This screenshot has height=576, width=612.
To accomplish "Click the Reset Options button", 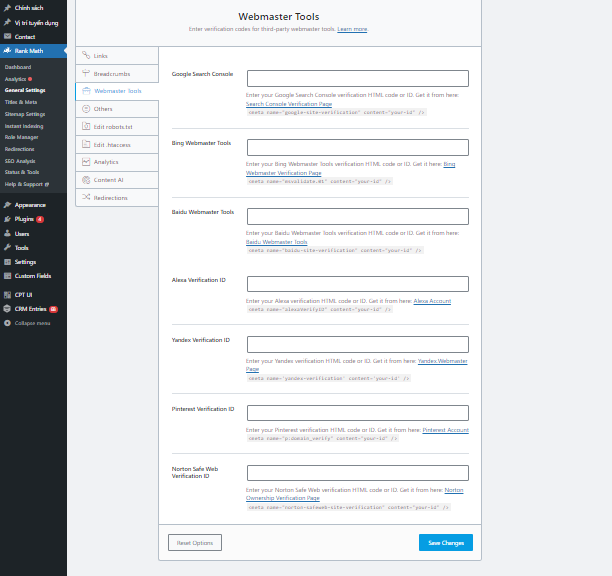I will (195, 542).
